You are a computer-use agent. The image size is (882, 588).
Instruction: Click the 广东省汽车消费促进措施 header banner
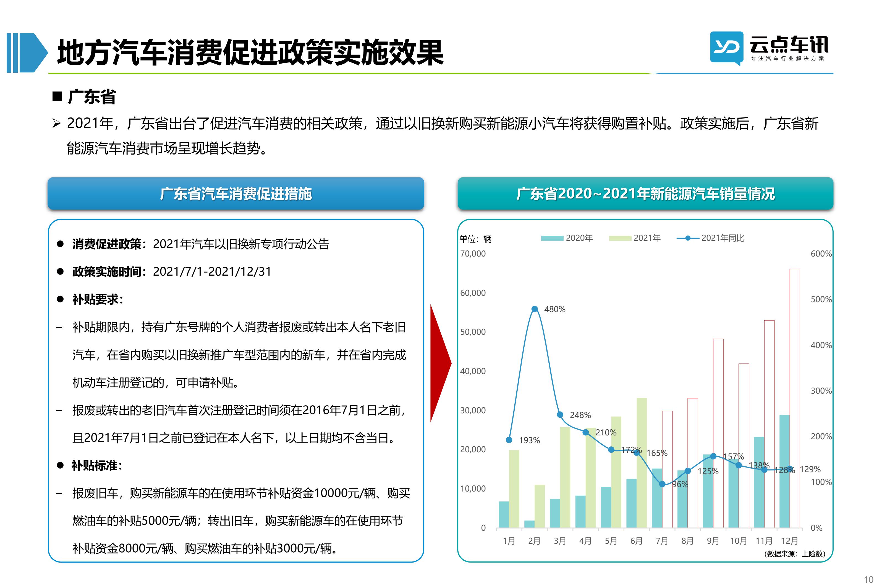236,193
